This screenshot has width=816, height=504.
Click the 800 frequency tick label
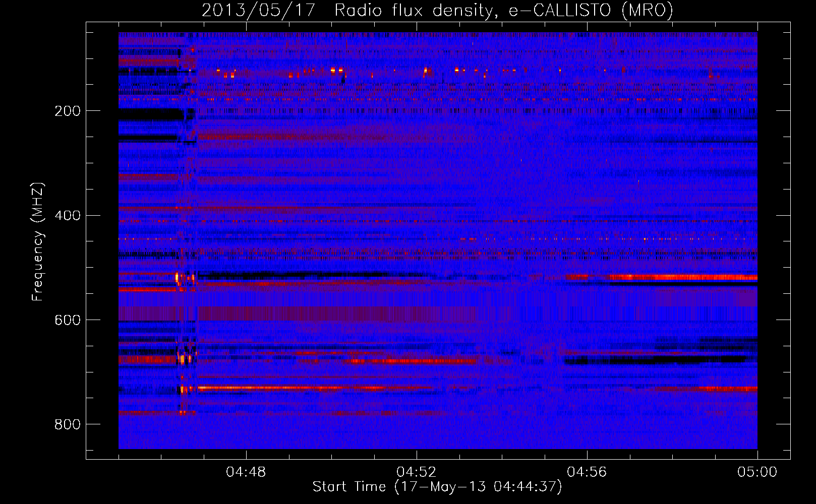point(68,424)
